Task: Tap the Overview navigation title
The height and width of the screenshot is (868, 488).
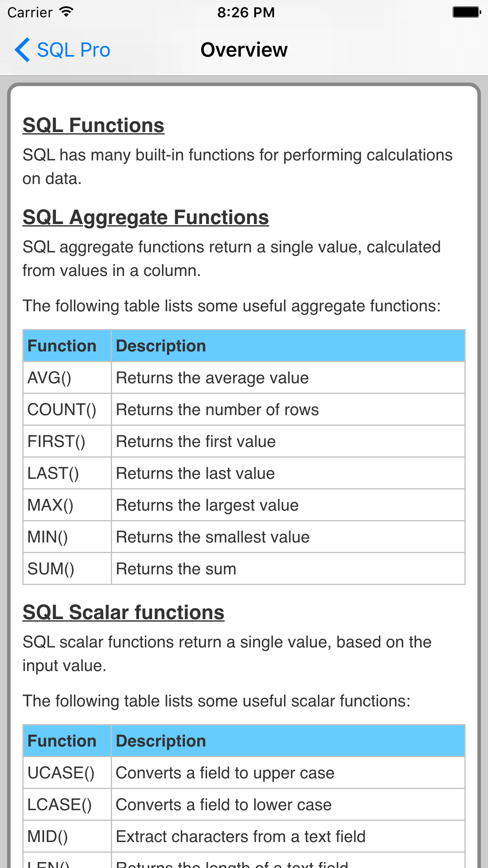Action: tap(244, 50)
